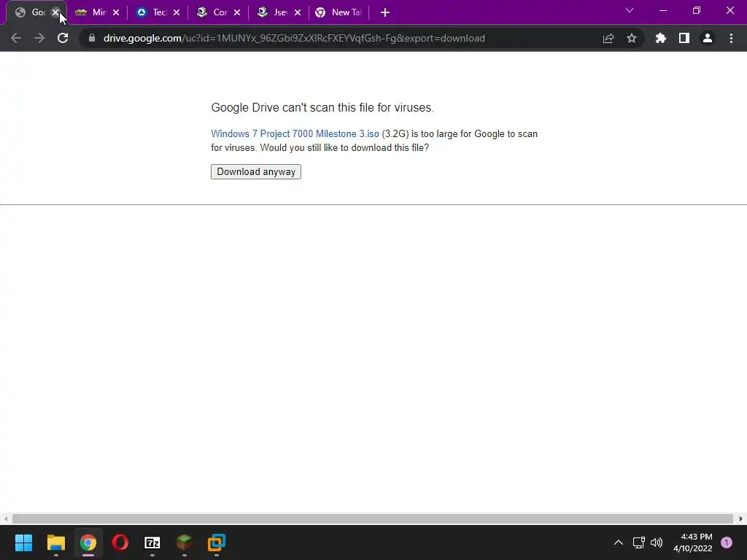Open the Windows 7 Project 7000 Milestone 3.iso link

(x=295, y=134)
